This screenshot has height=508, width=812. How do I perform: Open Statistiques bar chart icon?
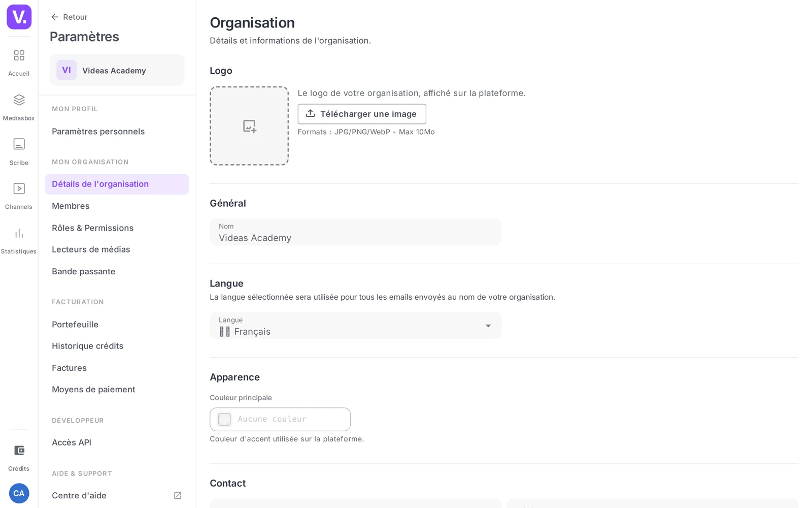[x=19, y=233]
